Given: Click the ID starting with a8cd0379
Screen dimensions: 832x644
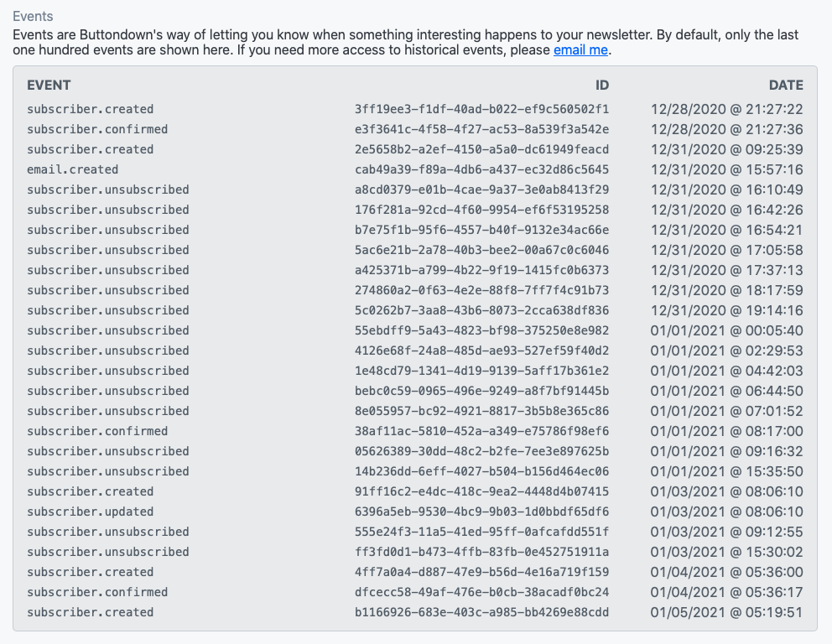Looking at the screenshot, I should pos(481,190).
